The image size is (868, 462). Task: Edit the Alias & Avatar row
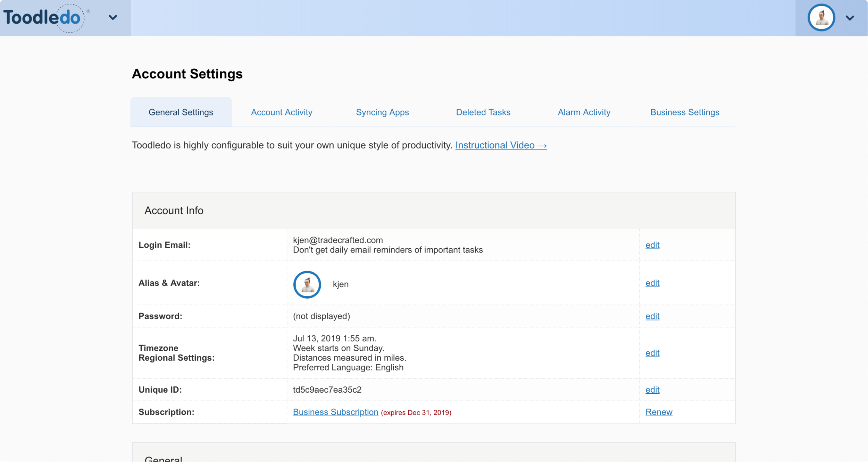(652, 283)
